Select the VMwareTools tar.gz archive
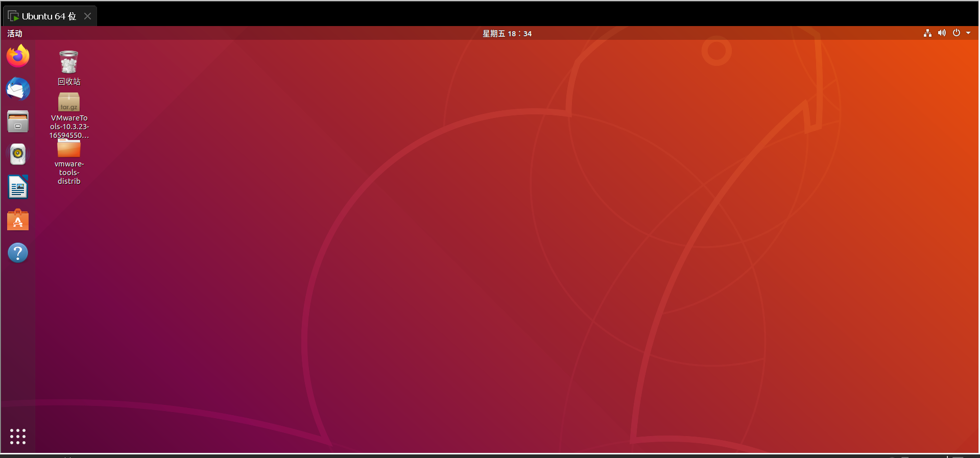This screenshot has height=458, width=980. point(69,102)
